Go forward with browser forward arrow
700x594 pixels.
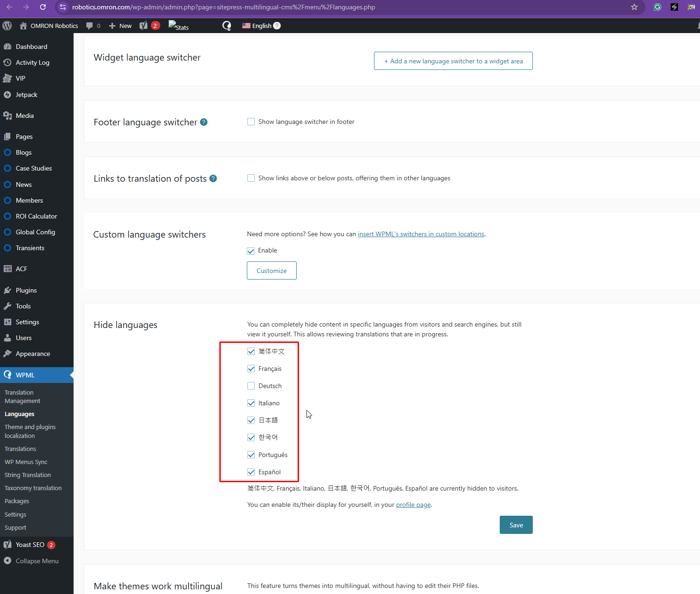pos(26,7)
